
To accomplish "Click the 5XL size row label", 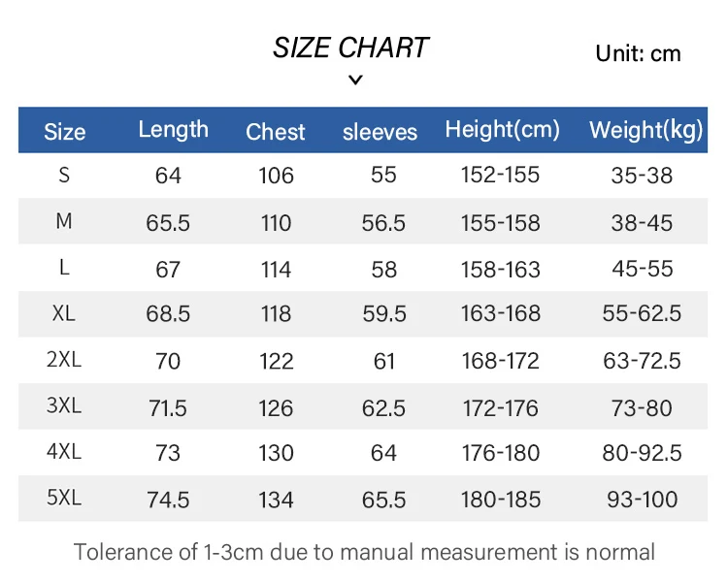I will tap(64, 499).
